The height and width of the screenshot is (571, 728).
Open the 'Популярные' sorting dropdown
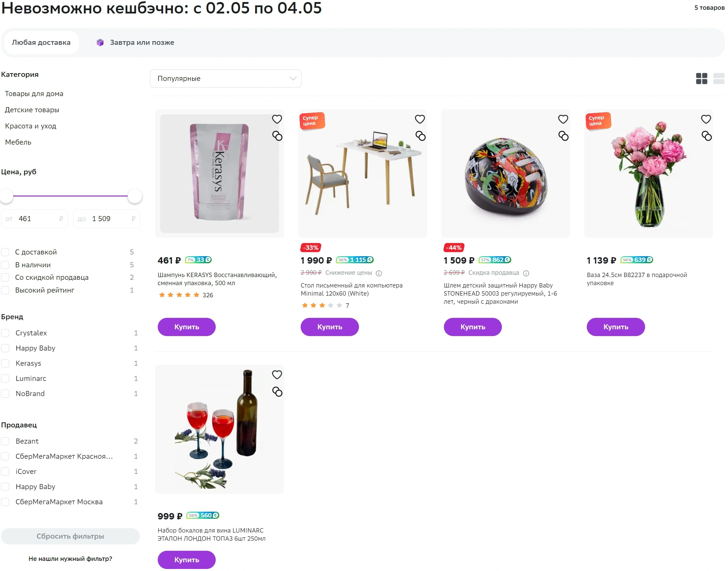tap(225, 79)
